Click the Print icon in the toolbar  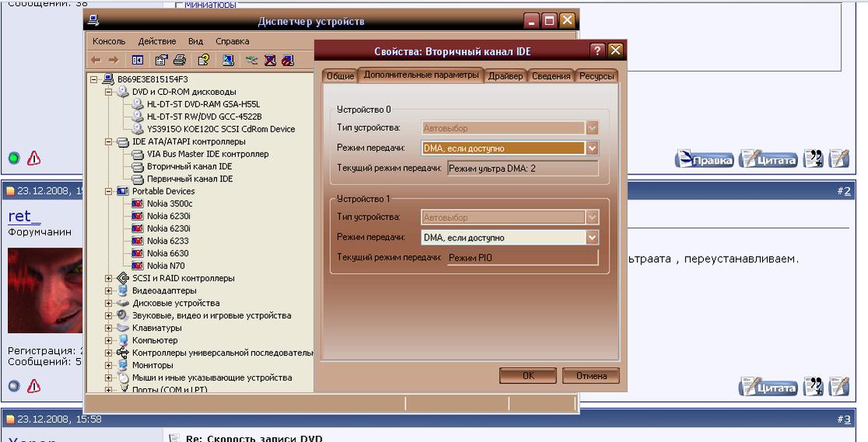point(180,60)
